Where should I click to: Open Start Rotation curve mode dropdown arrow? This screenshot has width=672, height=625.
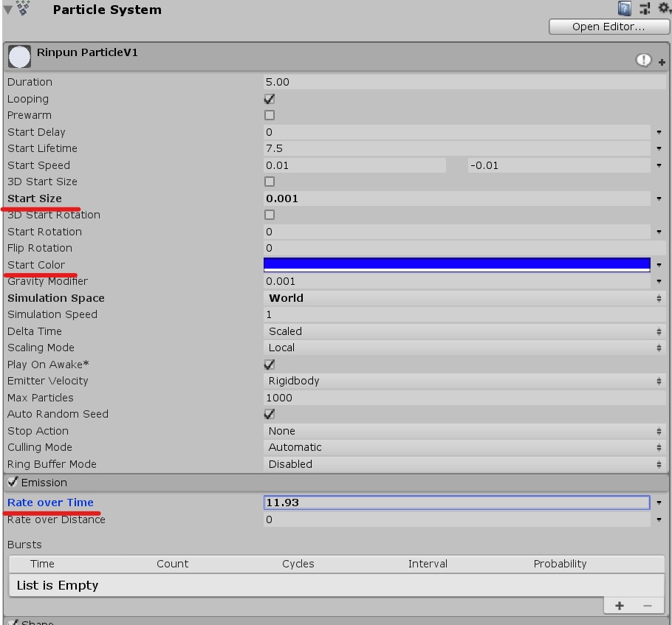(659, 232)
